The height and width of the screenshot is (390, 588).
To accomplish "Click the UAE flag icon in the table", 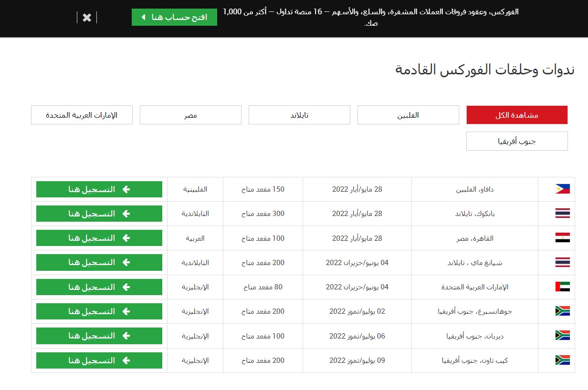I will (x=562, y=287).
